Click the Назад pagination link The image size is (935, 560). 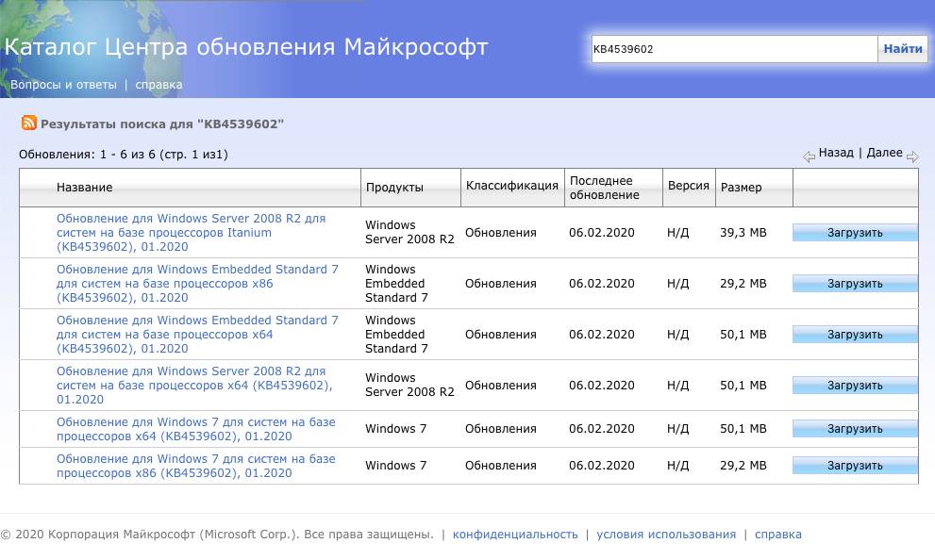[836, 153]
